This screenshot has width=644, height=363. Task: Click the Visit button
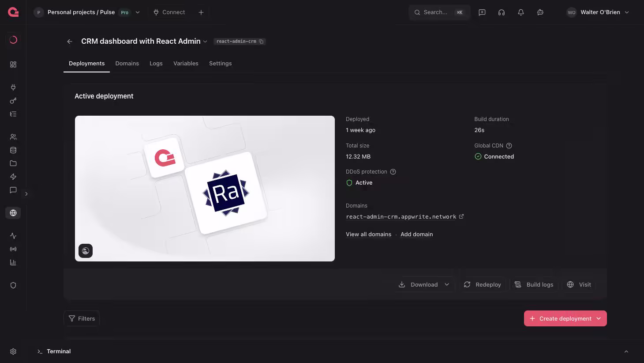pyautogui.click(x=579, y=284)
